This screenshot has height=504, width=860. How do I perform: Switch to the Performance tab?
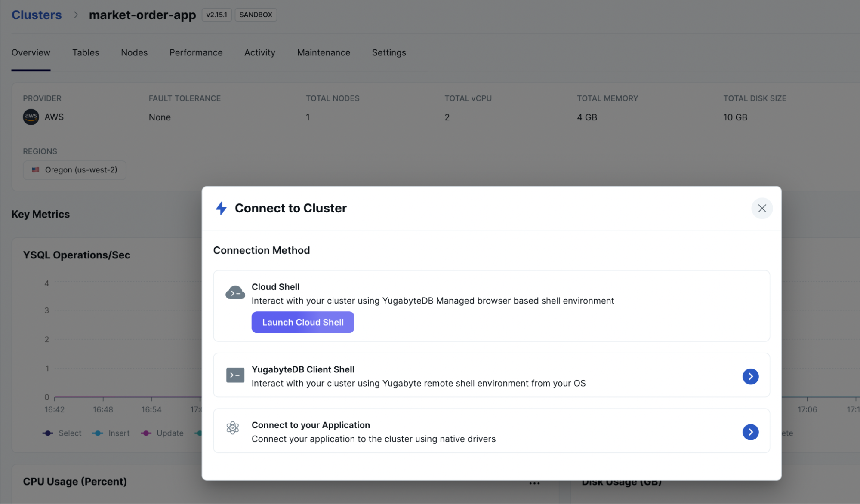pos(196,52)
